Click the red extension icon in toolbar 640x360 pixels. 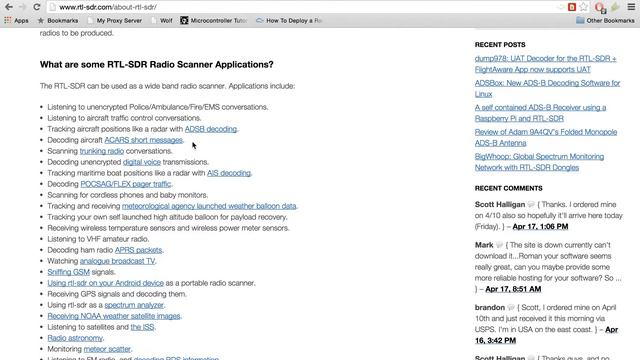click(572, 7)
